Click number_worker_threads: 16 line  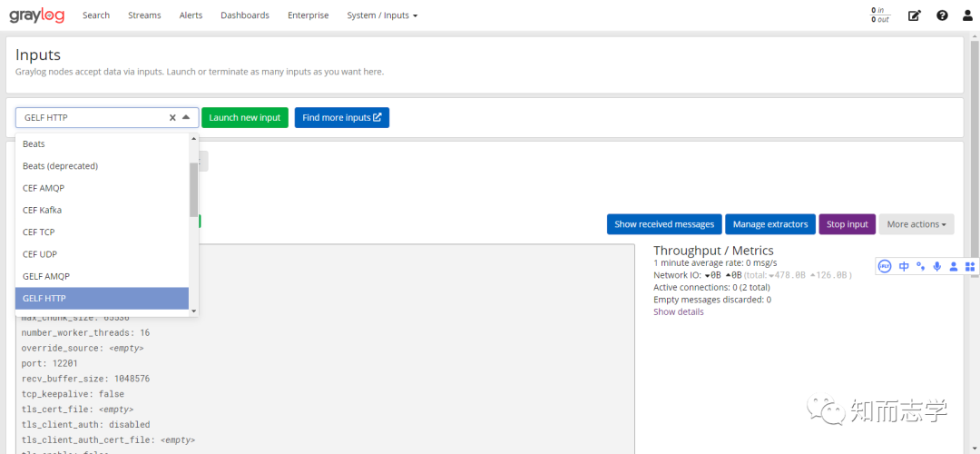coord(85,332)
